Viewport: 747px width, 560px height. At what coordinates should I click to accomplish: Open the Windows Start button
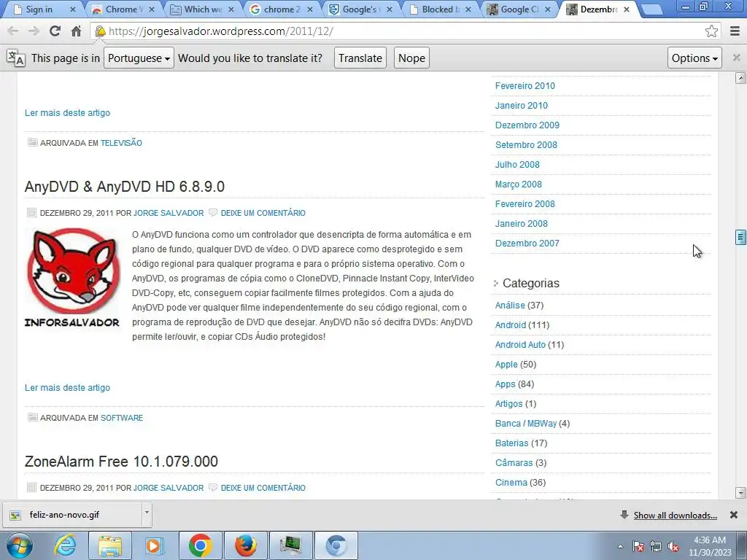[19, 545]
